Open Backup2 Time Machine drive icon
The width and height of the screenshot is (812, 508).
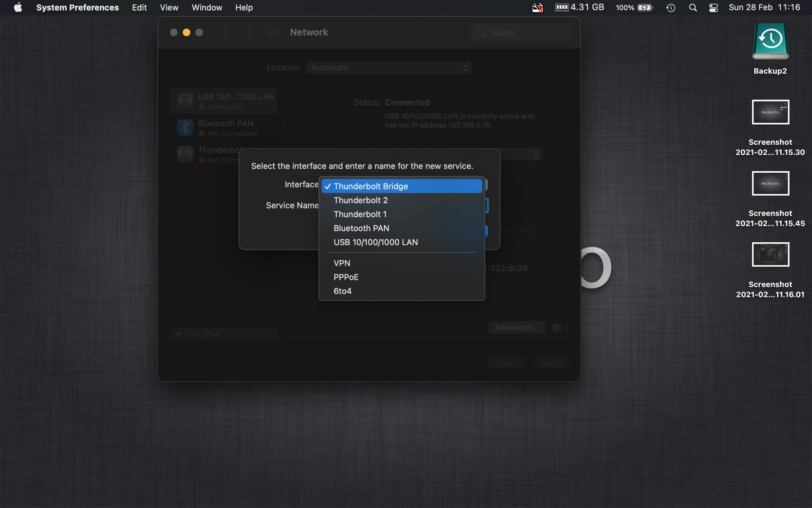point(770,41)
